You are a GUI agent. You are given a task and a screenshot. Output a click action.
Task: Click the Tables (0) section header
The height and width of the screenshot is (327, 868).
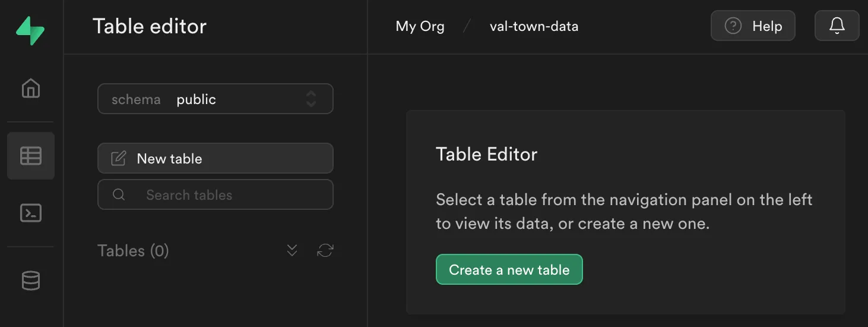coord(133,251)
